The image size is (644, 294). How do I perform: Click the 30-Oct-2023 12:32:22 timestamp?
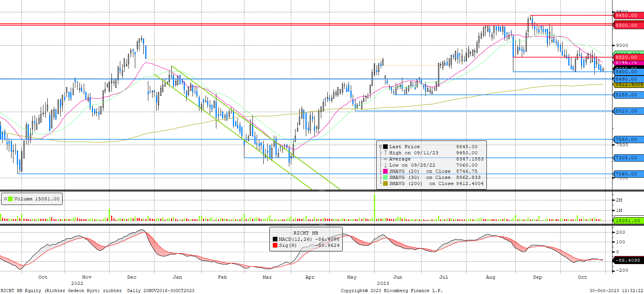[x=616, y=291]
